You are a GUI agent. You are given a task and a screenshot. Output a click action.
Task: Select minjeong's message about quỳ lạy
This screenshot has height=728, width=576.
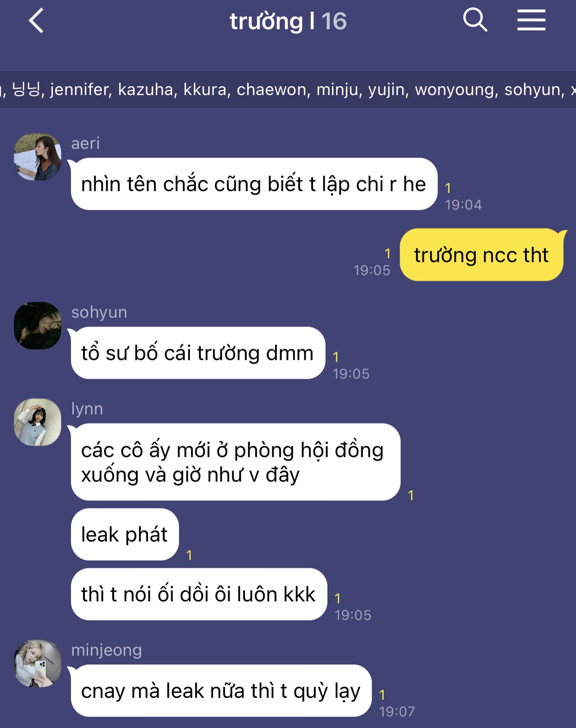pos(221,690)
